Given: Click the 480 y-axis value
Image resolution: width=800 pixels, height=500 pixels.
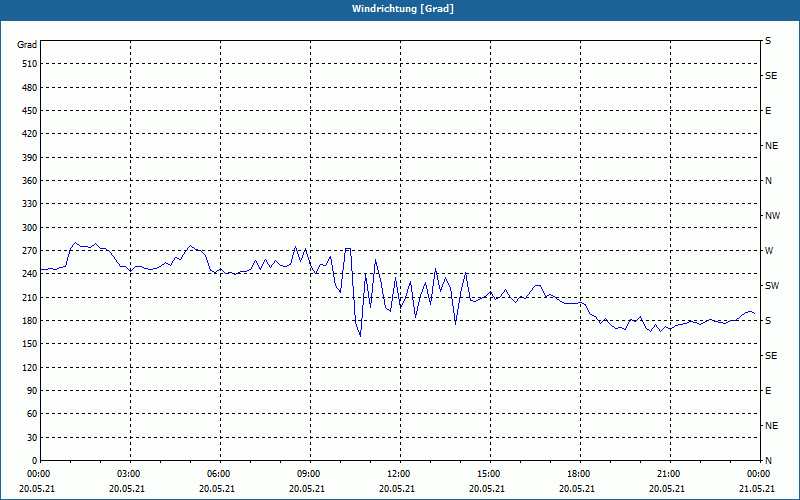Looking at the screenshot, I should pos(29,88).
